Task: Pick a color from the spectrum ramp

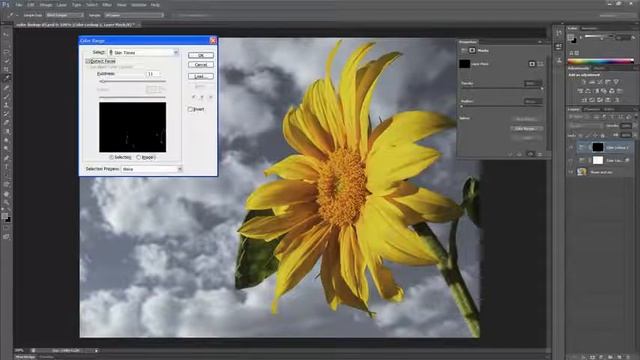Action: 600,61
